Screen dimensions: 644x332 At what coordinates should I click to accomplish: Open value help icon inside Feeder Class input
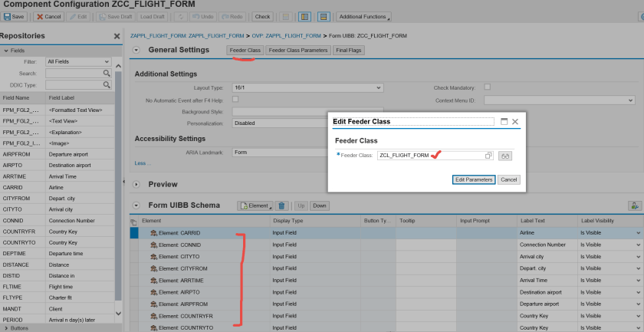pos(488,156)
